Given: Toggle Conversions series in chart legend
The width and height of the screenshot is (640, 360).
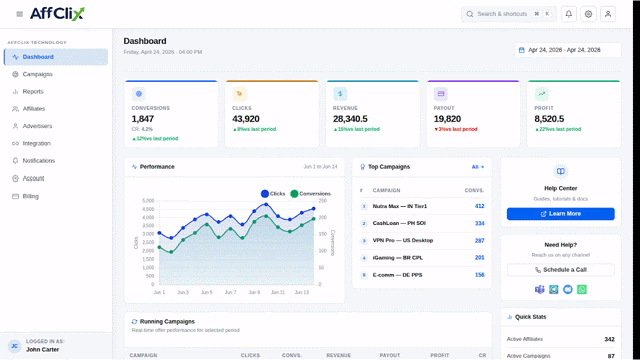Looking at the screenshot, I should coord(311,194).
